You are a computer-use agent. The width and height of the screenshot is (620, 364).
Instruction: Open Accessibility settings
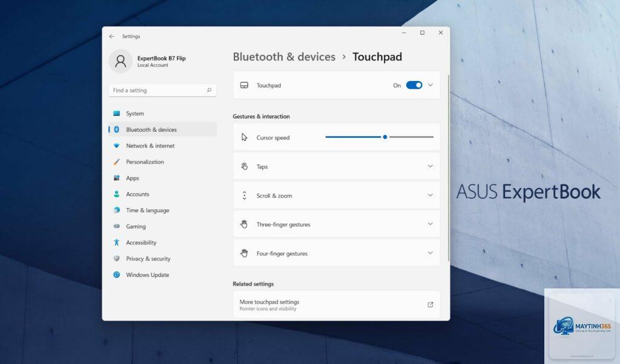[x=162, y=242]
